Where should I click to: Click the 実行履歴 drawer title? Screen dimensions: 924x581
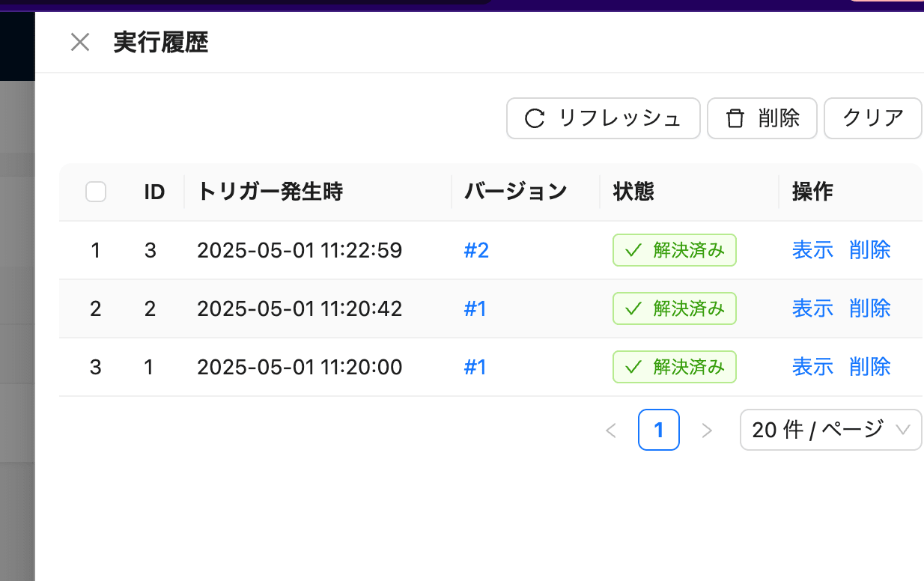pos(160,43)
